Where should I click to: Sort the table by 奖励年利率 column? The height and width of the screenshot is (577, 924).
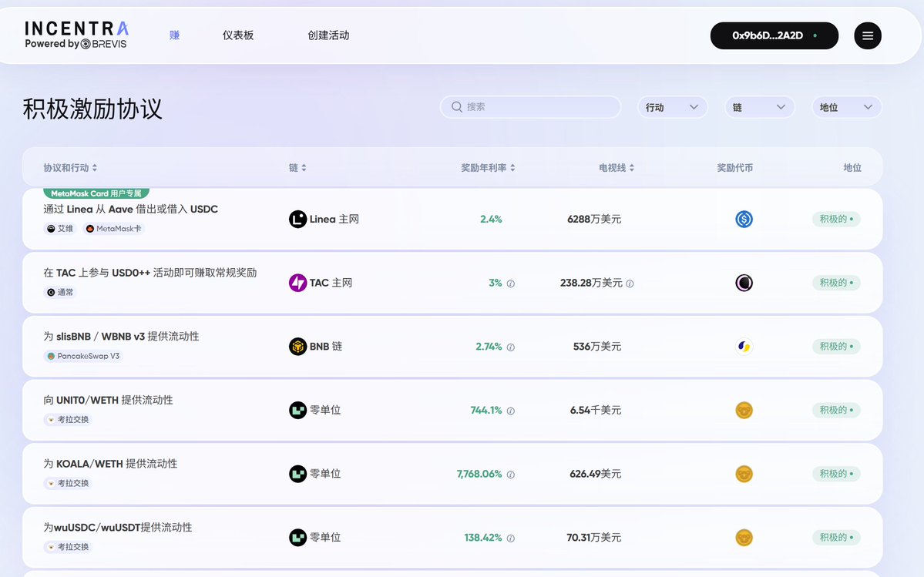pyautogui.click(x=486, y=167)
